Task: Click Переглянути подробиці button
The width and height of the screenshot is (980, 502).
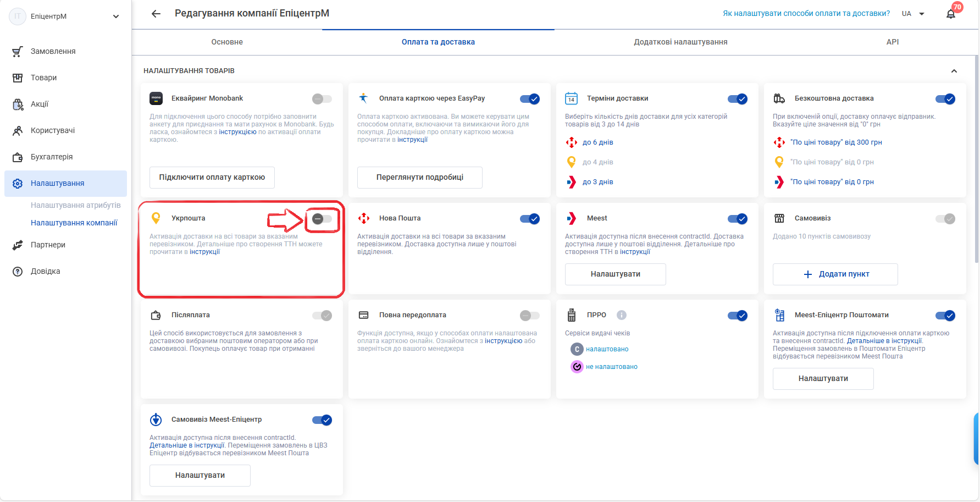Action: (x=420, y=178)
